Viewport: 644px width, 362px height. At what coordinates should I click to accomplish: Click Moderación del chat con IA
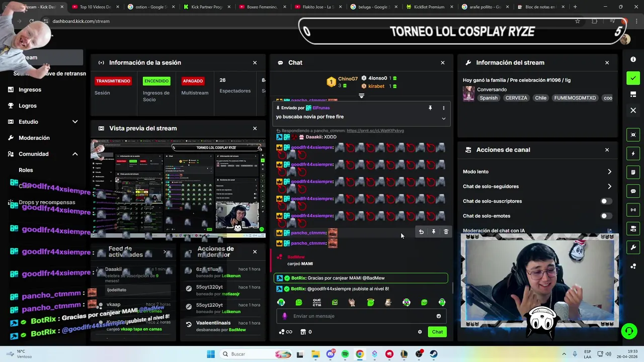[494, 231]
